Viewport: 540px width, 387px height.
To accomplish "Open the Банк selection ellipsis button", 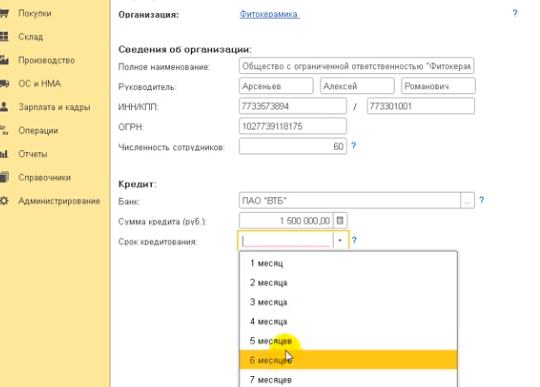I will [467, 200].
